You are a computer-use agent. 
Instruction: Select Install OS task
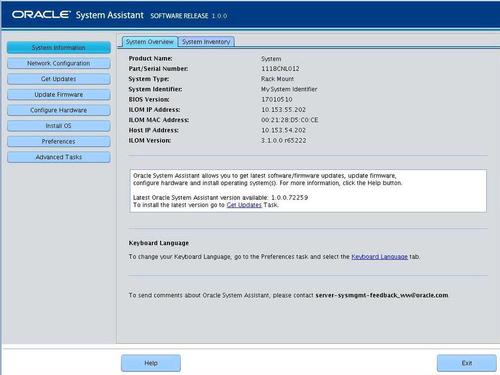(x=59, y=126)
